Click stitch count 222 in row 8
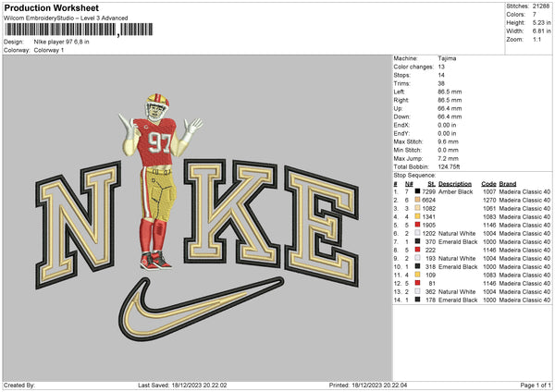The image size is (555, 392). [x=430, y=250]
